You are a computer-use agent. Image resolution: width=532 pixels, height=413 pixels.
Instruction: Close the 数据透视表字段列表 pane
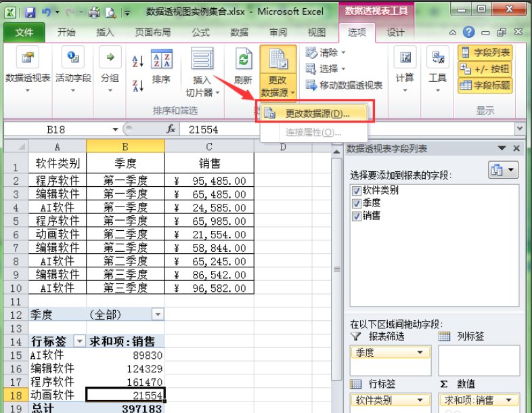coord(516,148)
